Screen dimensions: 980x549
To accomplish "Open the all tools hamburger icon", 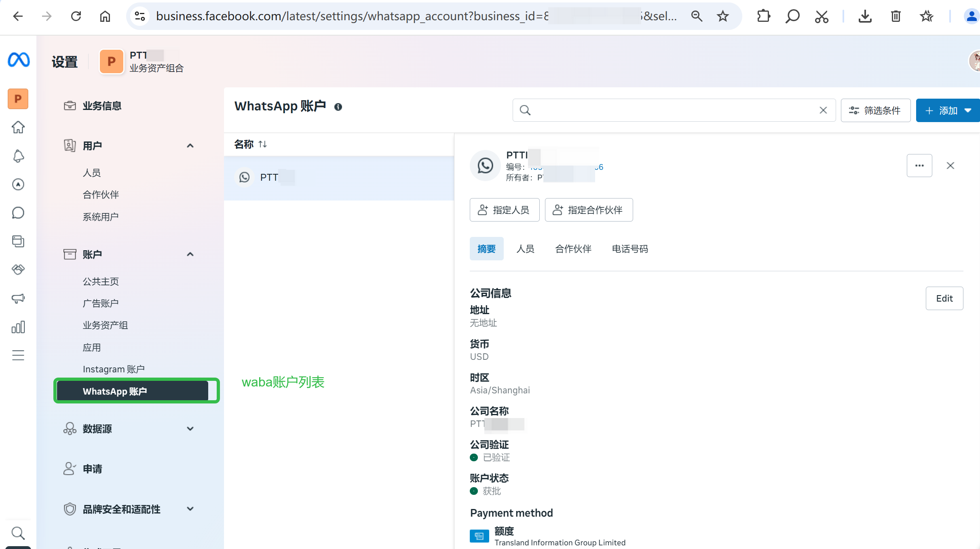I will coord(18,355).
